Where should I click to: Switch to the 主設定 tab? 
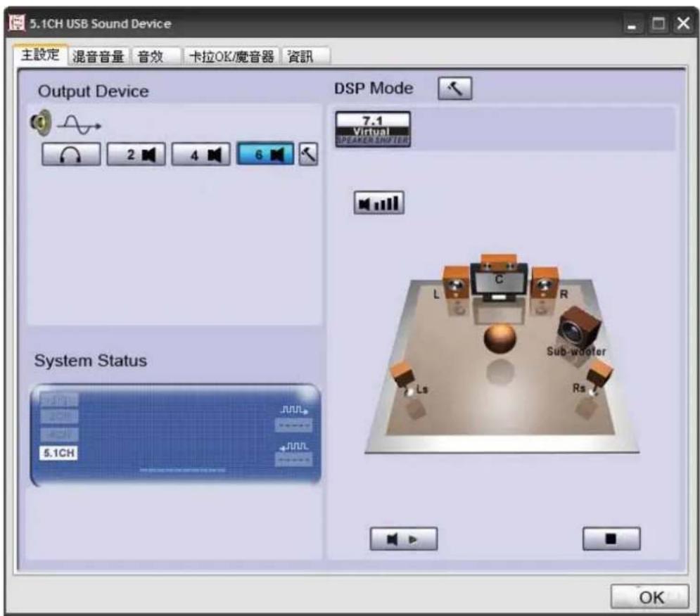40,56
